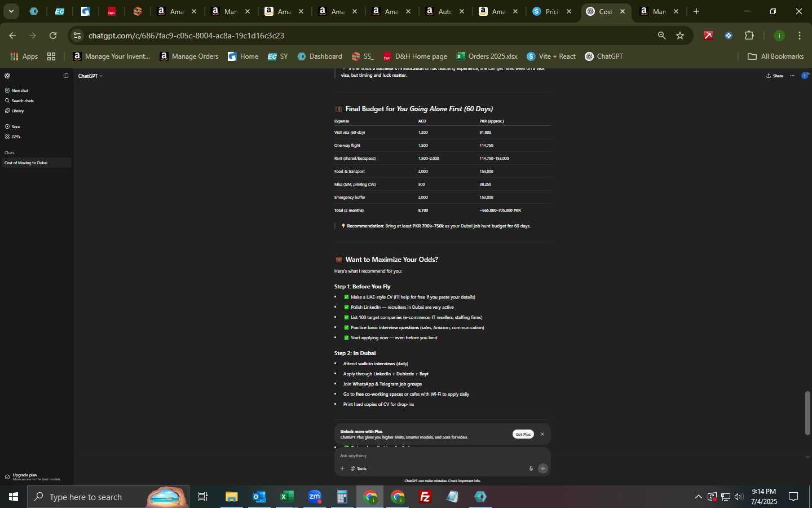Close the Cost ChatGPT tab
Image resolution: width=812 pixels, height=508 pixels.
coord(623,11)
